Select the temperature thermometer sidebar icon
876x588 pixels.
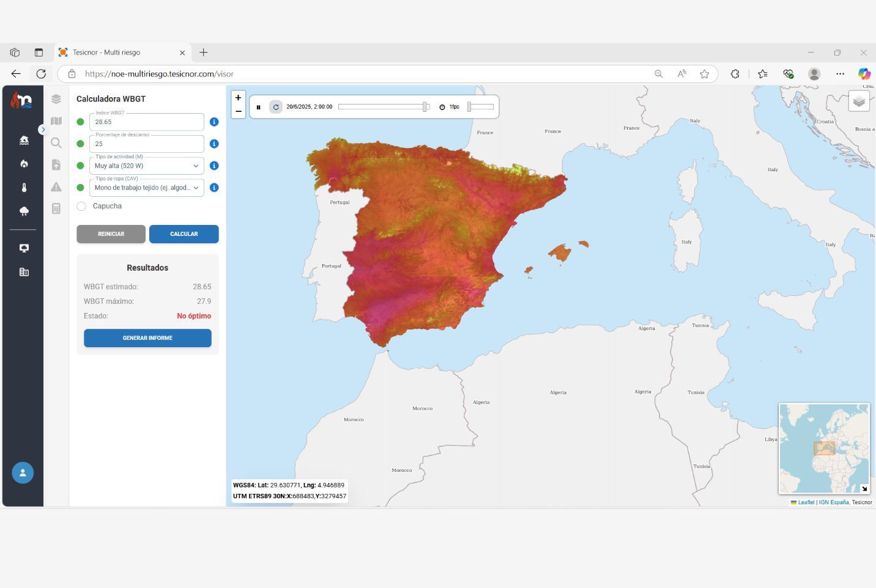24,188
